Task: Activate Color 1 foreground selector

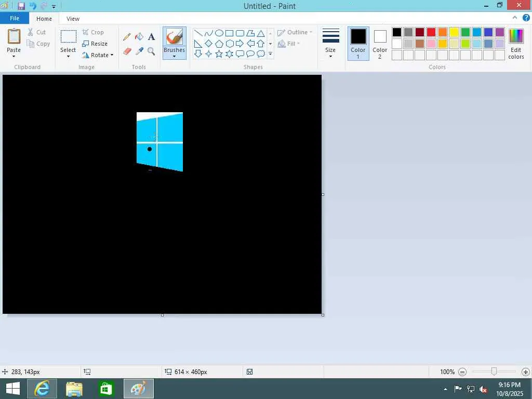Action: pyautogui.click(x=358, y=44)
